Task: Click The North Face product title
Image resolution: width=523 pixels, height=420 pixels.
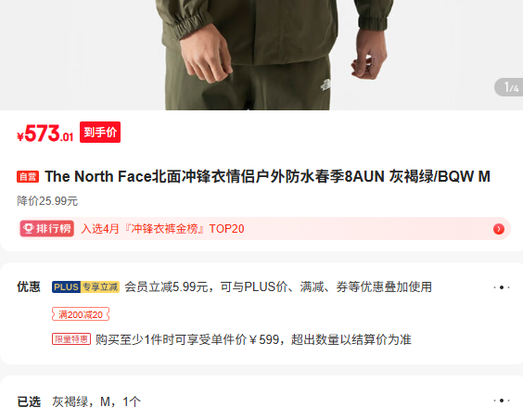Action: coord(267,176)
